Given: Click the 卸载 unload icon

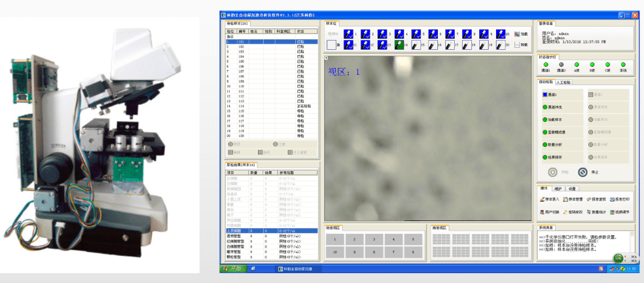Looking at the screenshot, I should (518, 45).
